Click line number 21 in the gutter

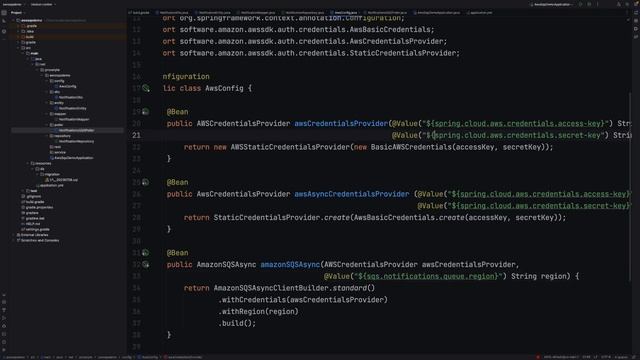(x=136, y=136)
